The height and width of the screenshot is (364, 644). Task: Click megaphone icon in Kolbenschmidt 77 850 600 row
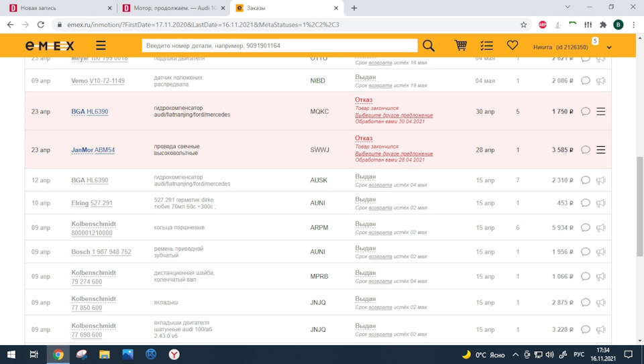click(601, 302)
